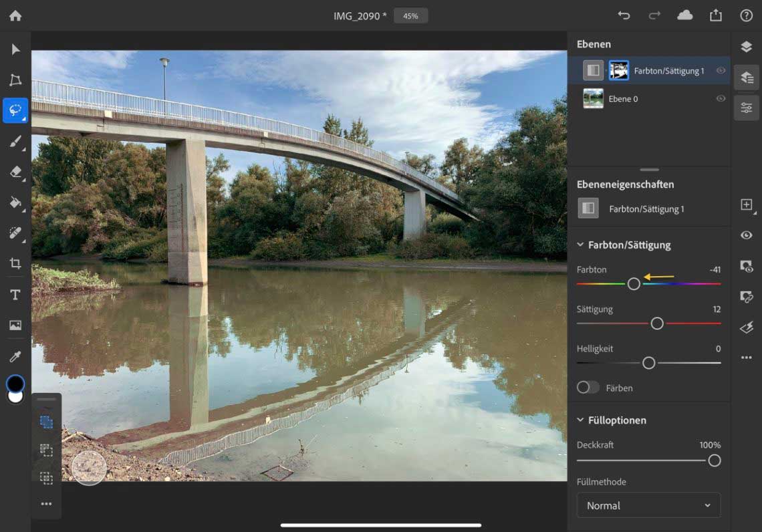
Task: Select the Lasso tool
Action: click(15, 110)
